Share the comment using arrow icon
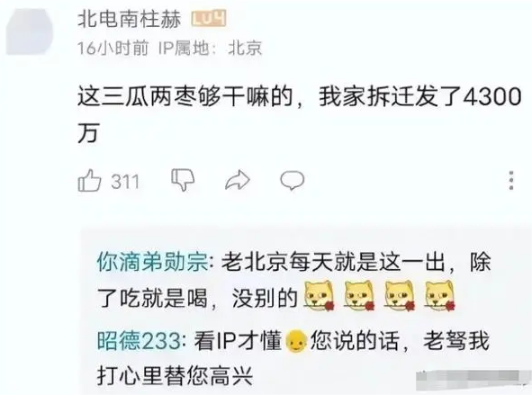Screen dimensions: 532x395 click(238, 180)
